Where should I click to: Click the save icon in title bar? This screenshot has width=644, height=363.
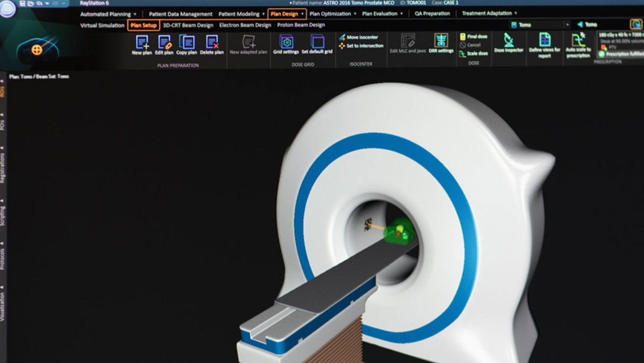[22, 3]
